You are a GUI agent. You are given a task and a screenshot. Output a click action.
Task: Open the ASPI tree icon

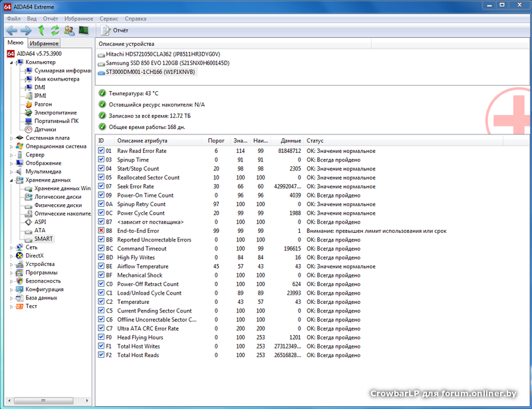[29, 222]
